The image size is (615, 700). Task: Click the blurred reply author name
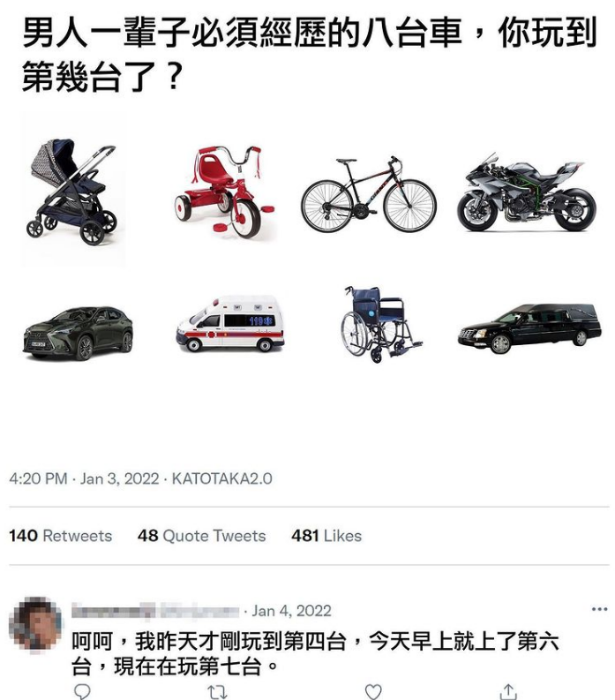[155, 611]
